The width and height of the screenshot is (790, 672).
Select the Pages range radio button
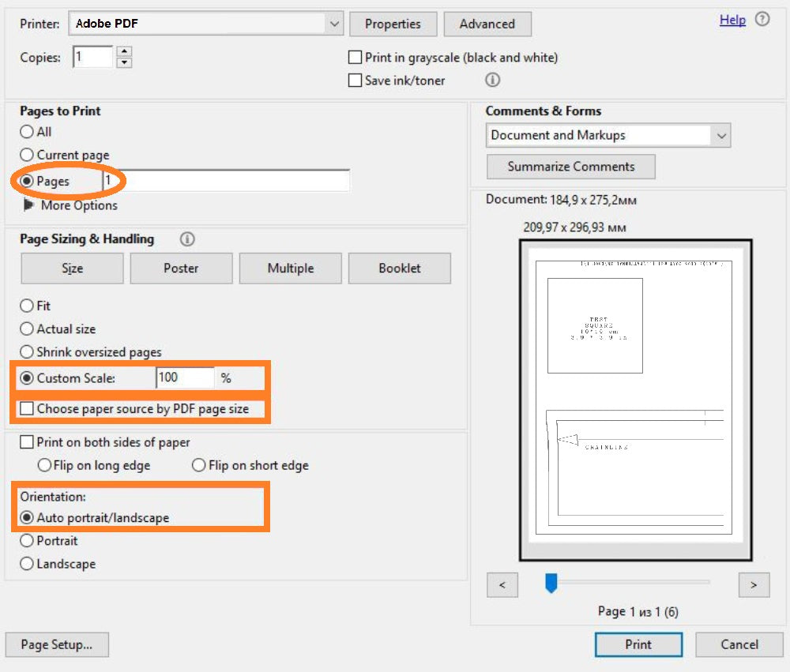(x=27, y=181)
